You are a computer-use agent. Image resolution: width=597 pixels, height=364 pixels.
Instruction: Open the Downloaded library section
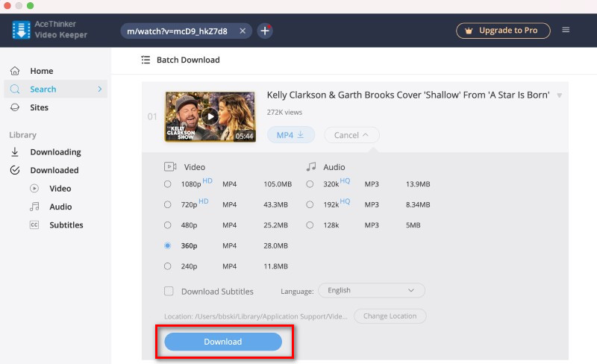tap(54, 170)
